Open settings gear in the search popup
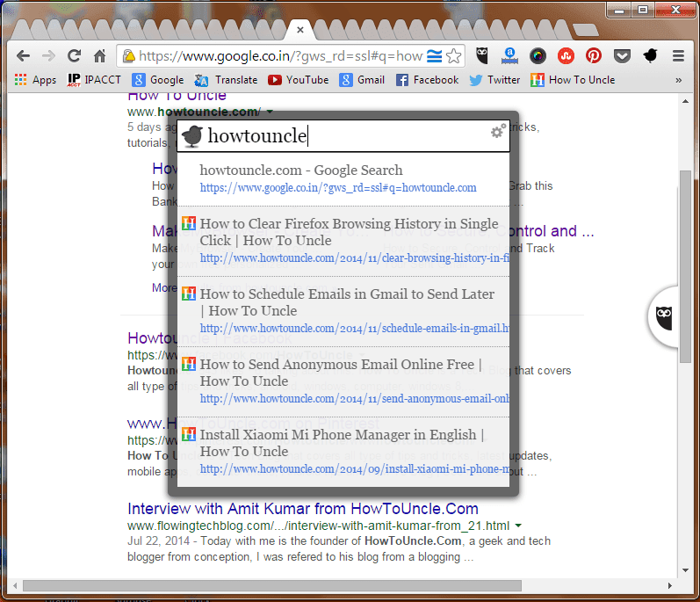The width and height of the screenshot is (700, 602). 498,131
